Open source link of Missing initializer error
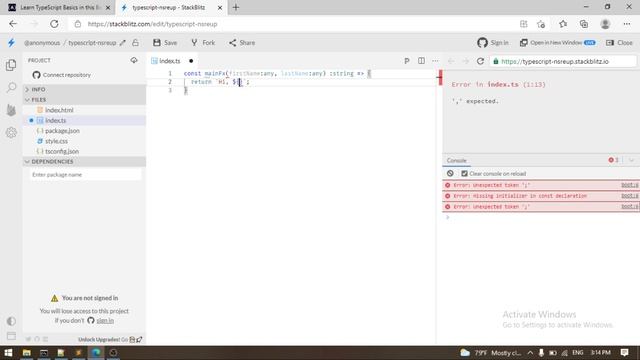 (x=629, y=196)
